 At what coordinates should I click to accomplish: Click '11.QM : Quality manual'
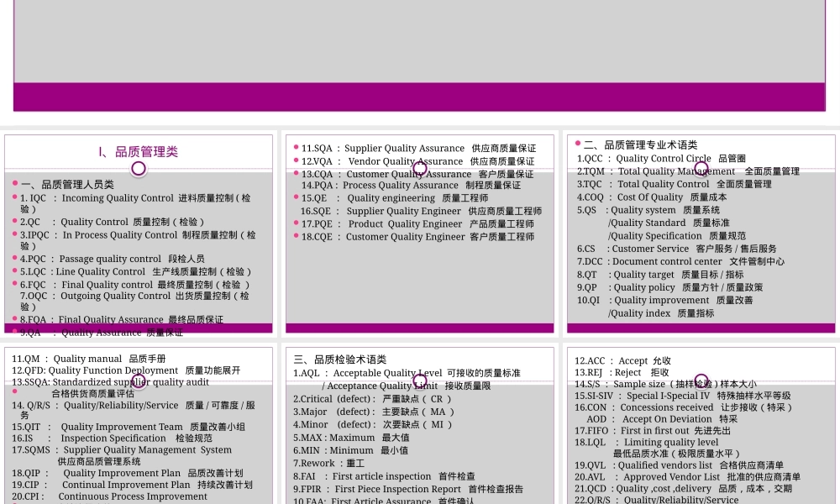pos(67,359)
